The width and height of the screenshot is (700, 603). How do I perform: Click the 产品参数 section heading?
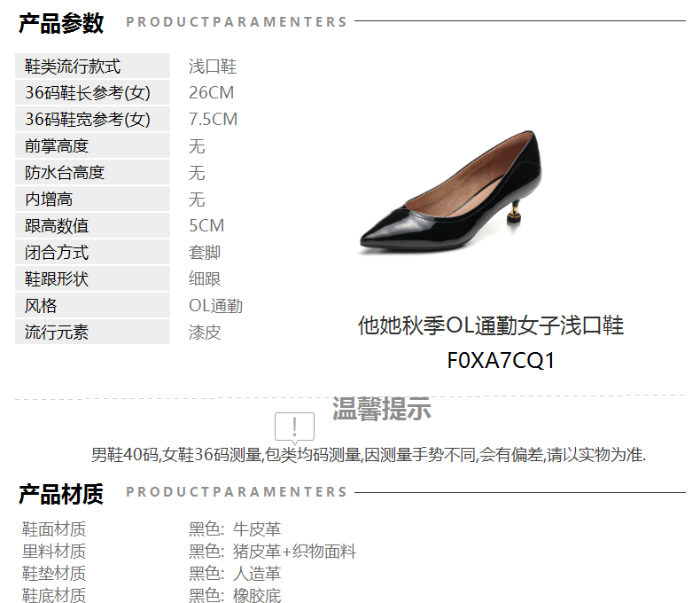pos(61,23)
